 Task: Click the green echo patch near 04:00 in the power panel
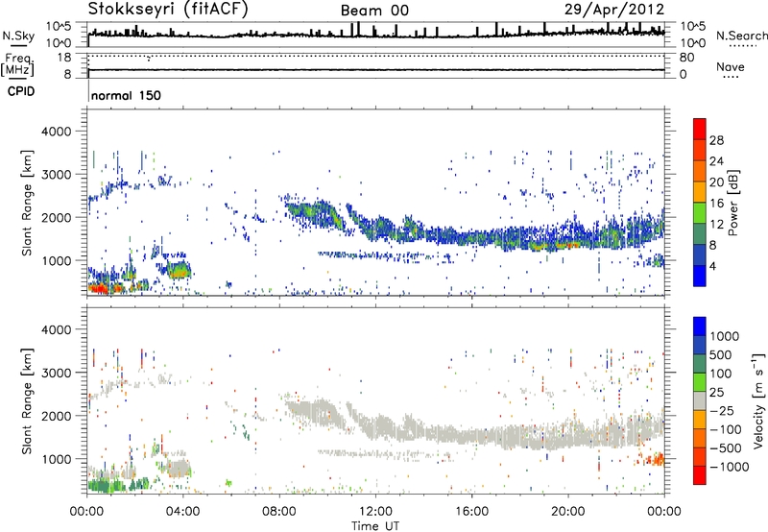pos(179,270)
